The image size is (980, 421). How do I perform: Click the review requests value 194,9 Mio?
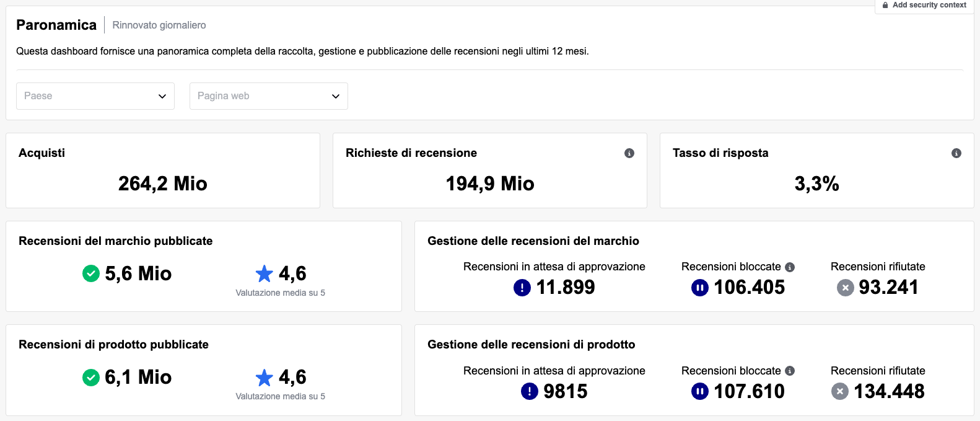(490, 184)
